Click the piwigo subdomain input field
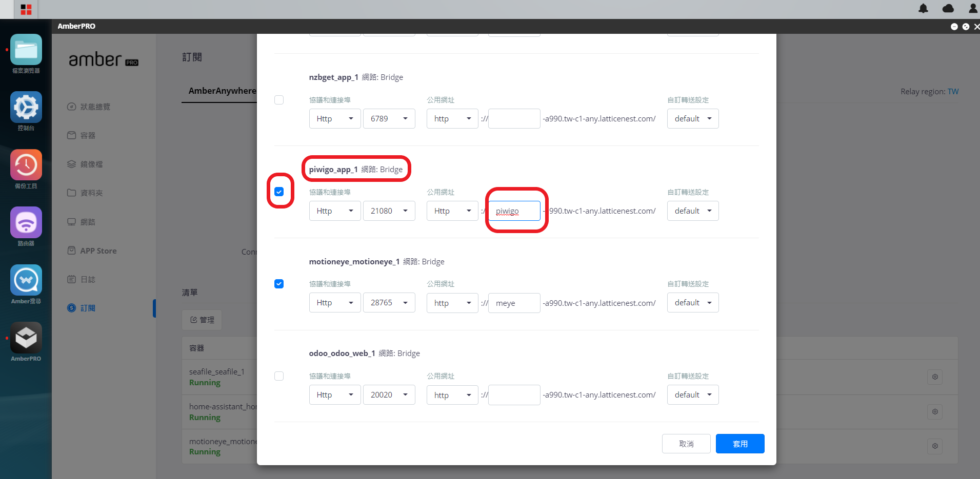Viewport: 980px width, 479px height. click(514, 211)
